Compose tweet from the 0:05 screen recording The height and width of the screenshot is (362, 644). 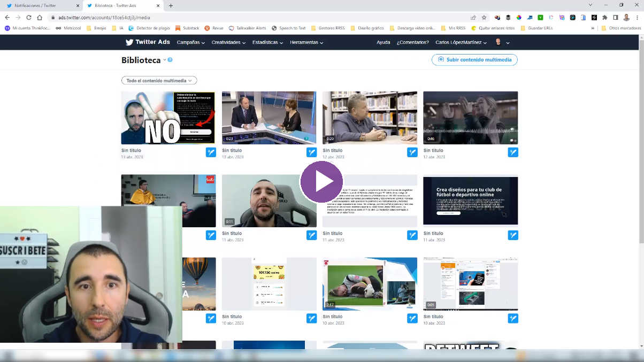click(513, 318)
